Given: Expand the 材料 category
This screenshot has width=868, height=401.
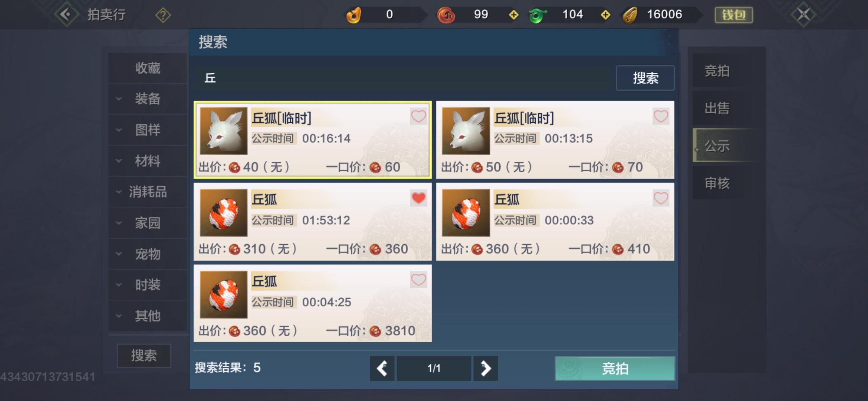Looking at the screenshot, I should [148, 161].
